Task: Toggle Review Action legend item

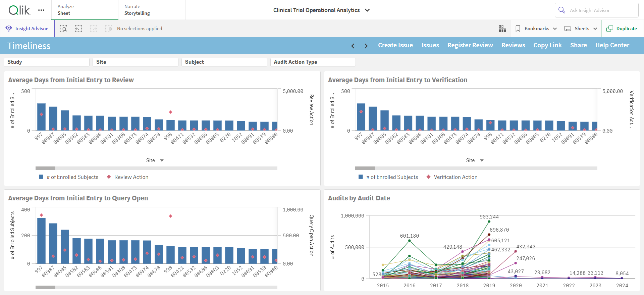Action: (x=127, y=177)
